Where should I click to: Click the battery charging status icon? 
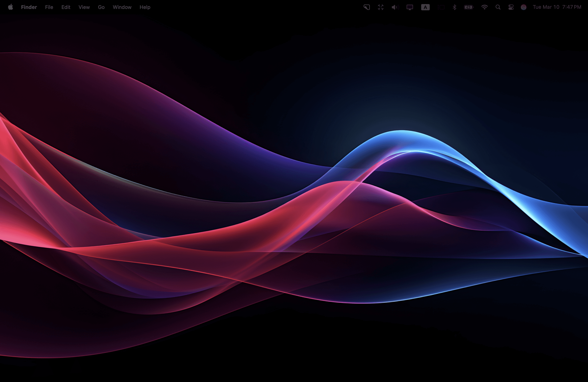point(468,7)
